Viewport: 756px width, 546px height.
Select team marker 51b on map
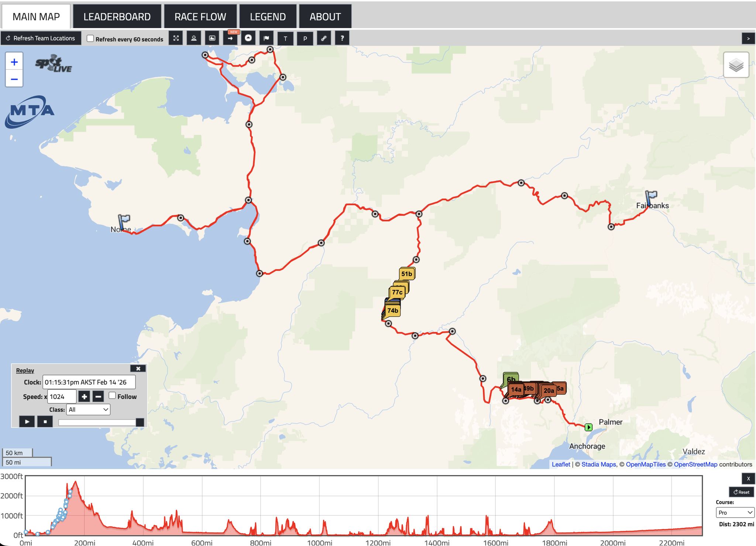click(406, 274)
